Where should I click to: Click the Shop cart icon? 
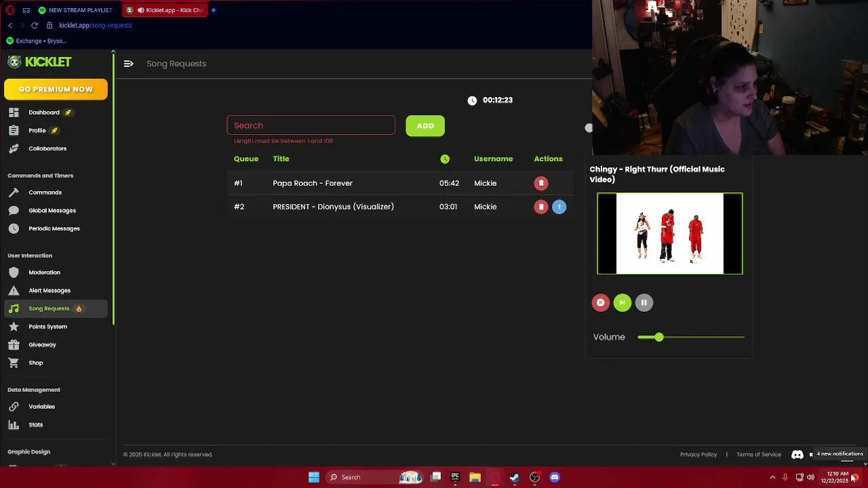[x=14, y=363]
